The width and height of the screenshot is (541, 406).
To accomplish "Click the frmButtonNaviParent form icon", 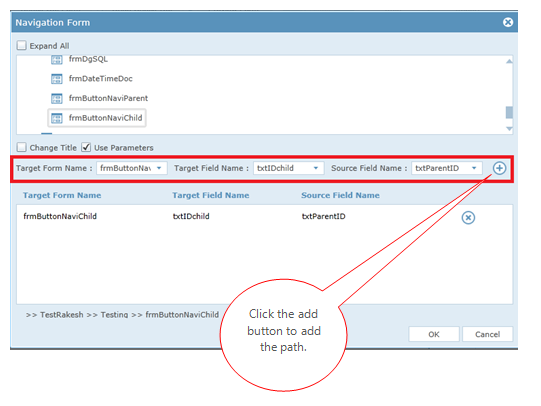I will click(57, 99).
